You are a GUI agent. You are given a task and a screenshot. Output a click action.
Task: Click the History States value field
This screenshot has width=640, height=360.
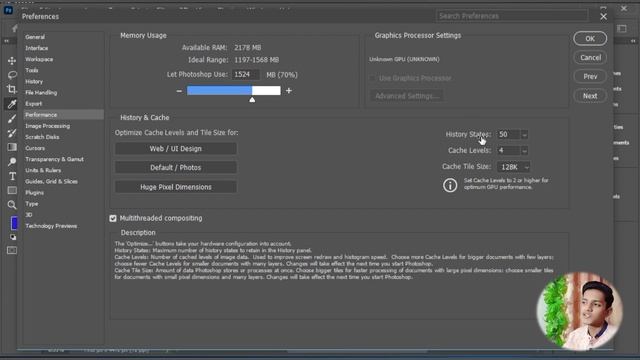508,135
